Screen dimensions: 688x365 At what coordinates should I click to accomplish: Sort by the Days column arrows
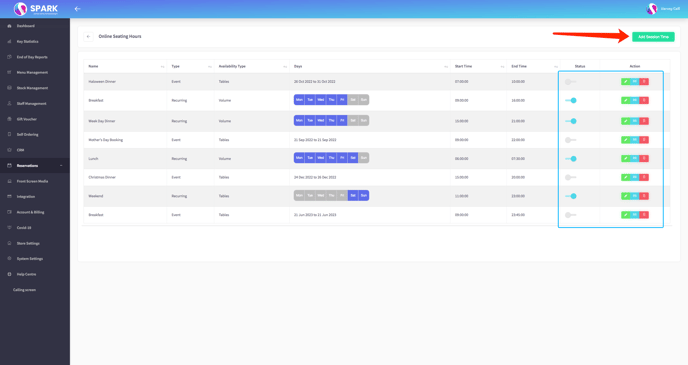[x=446, y=67]
